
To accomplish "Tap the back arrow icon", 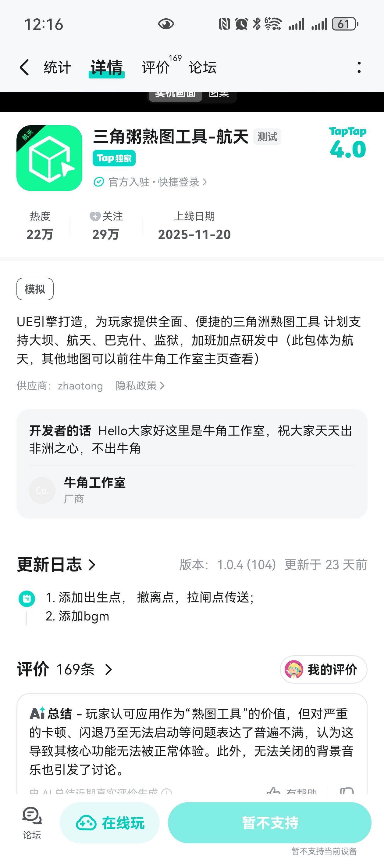I will point(24,67).
